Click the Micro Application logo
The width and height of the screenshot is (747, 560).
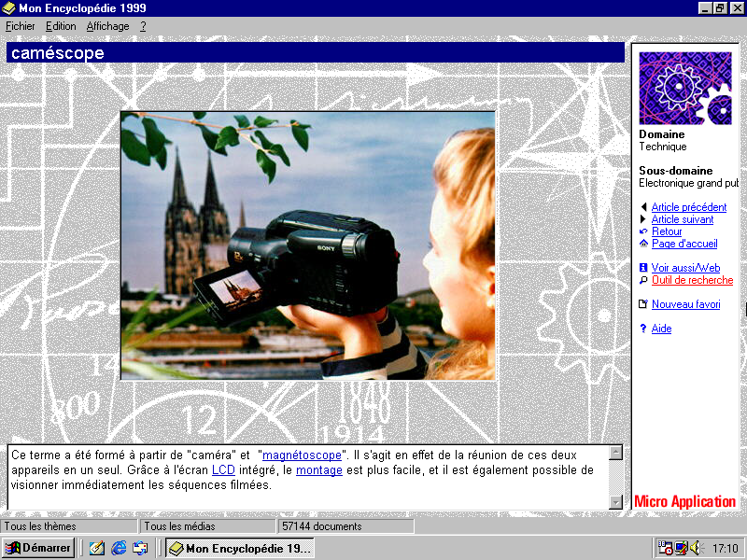684,501
